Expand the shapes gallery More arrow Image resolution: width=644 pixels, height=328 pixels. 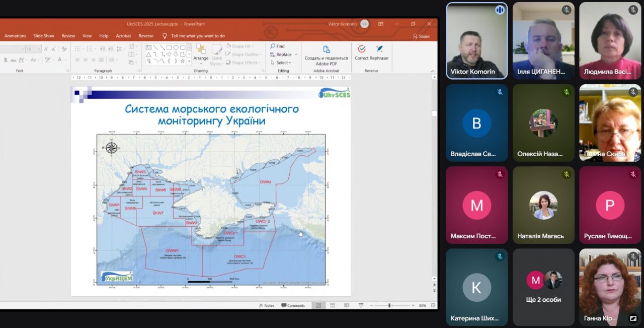[x=189, y=62]
